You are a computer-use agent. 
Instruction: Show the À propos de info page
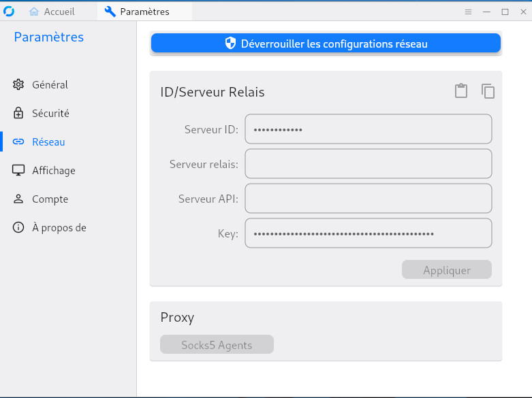59,228
